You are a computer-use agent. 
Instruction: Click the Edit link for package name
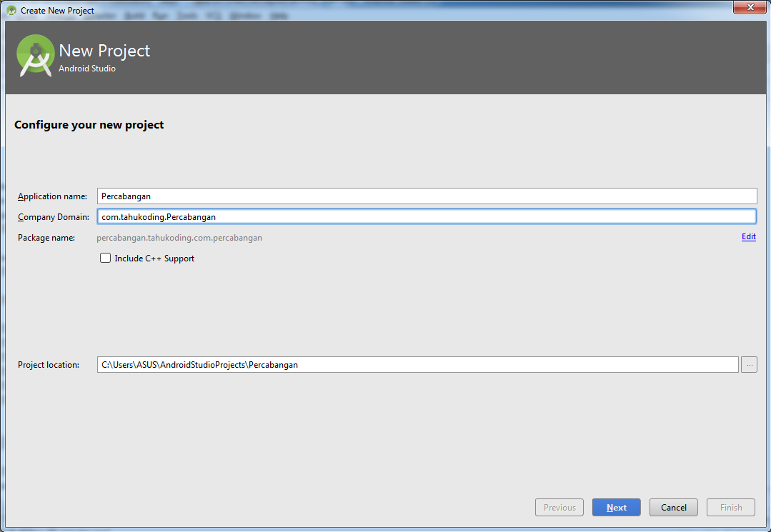[748, 237]
